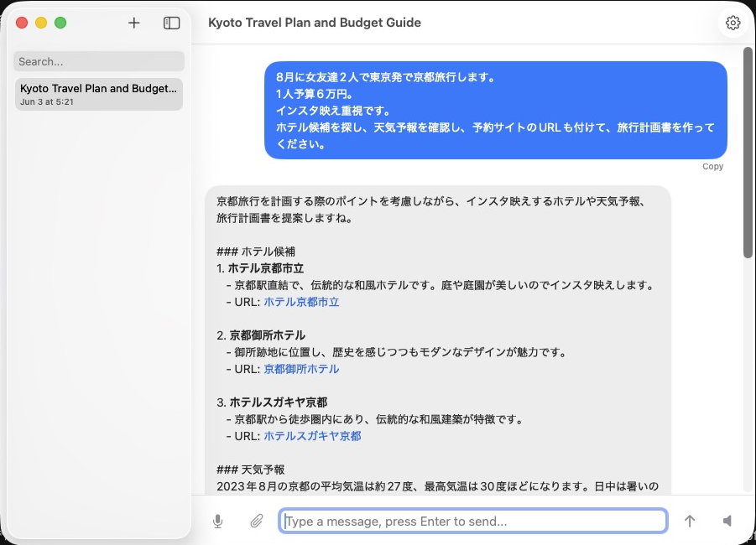Image resolution: width=756 pixels, height=545 pixels.
Task: Select Kyoto Travel Plan and Budget conversation
Action: [x=99, y=95]
